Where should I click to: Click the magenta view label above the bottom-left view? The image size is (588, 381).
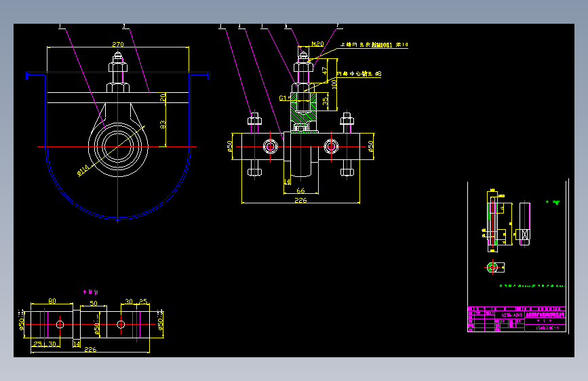[90, 292]
